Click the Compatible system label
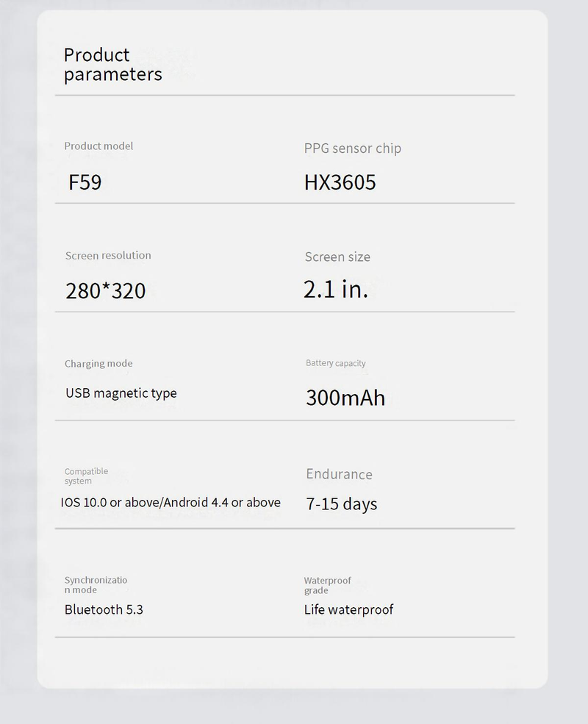This screenshot has width=588, height=724. click(x=86, y=476)
